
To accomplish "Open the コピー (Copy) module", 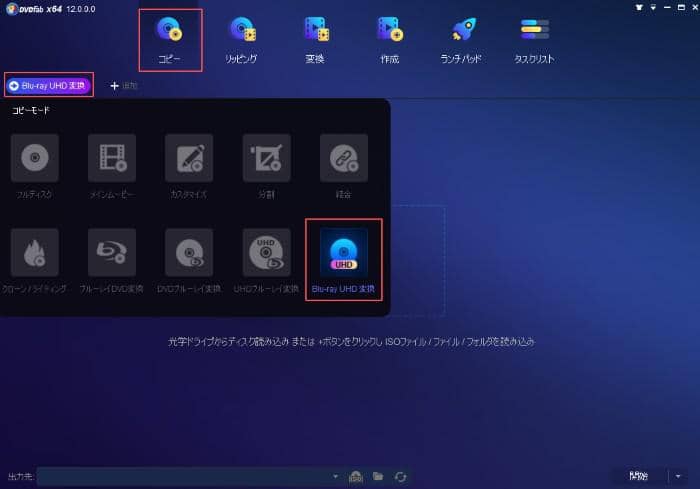I will tap(170, 40).
